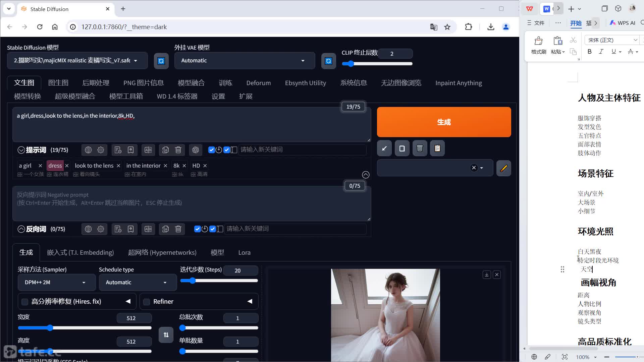Viewport: 644px width, 362px height.
Task: Toggle first checkbox in negative prompt toolbar
Action: [x=197, y=229]
